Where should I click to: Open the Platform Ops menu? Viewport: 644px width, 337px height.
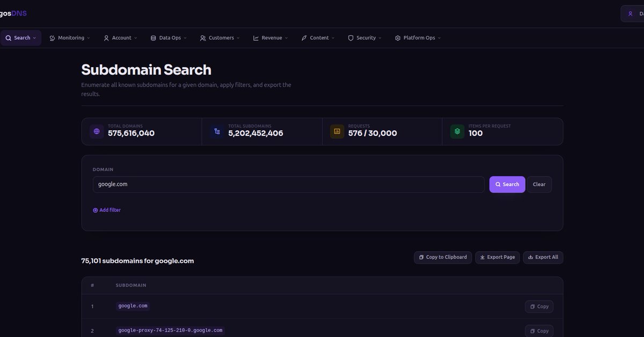click(418, 38)
